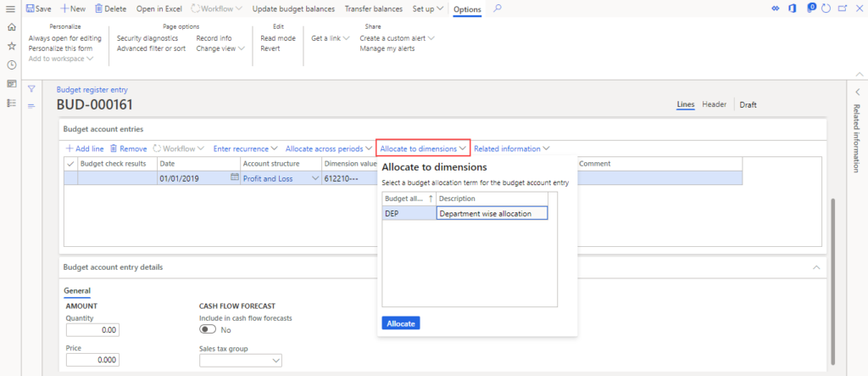Go to the Home icon in sidebar
This screenshot has height=376, width=868.
11,27
